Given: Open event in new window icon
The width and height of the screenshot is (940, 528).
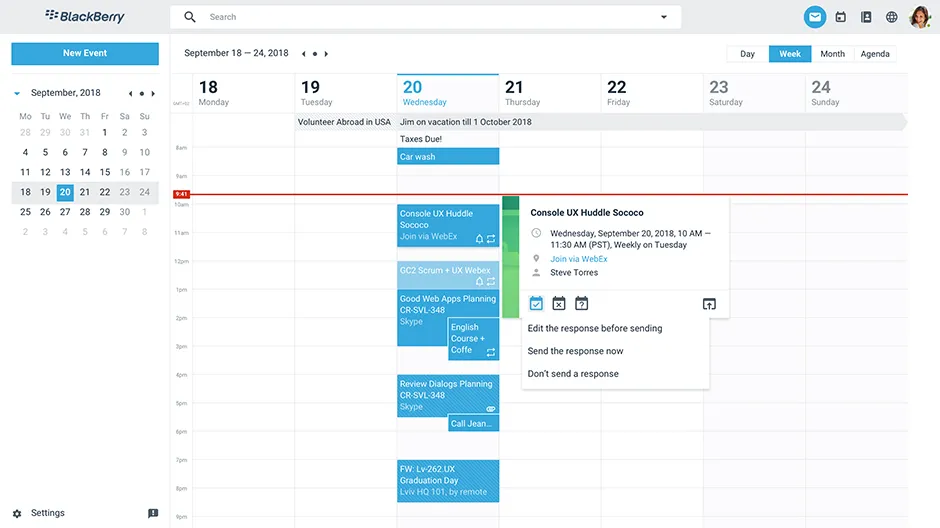Looking at the screenshot, I should (709, 304).
